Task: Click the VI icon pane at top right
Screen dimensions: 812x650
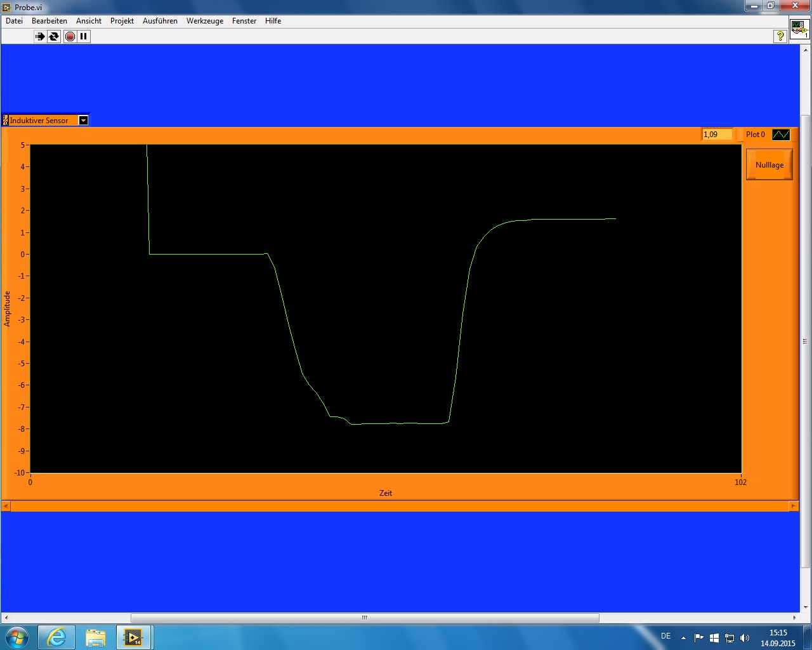Action: [x=799, y=30]
